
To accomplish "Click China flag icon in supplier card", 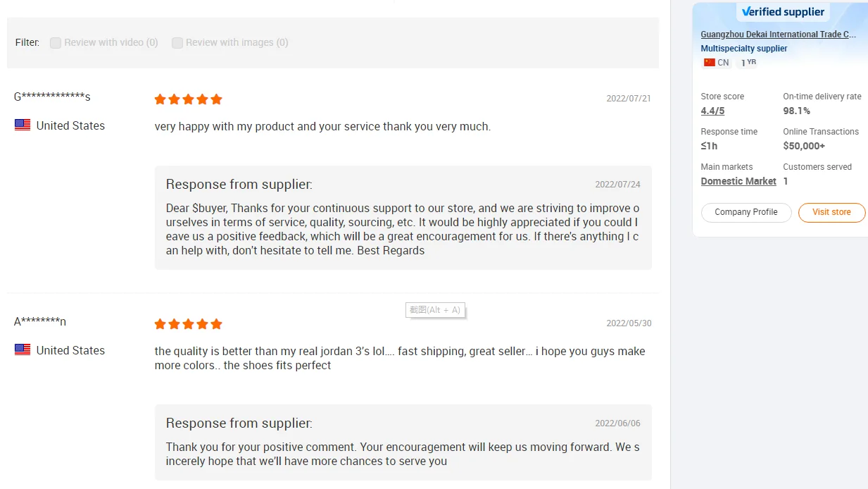I will 709,63.
